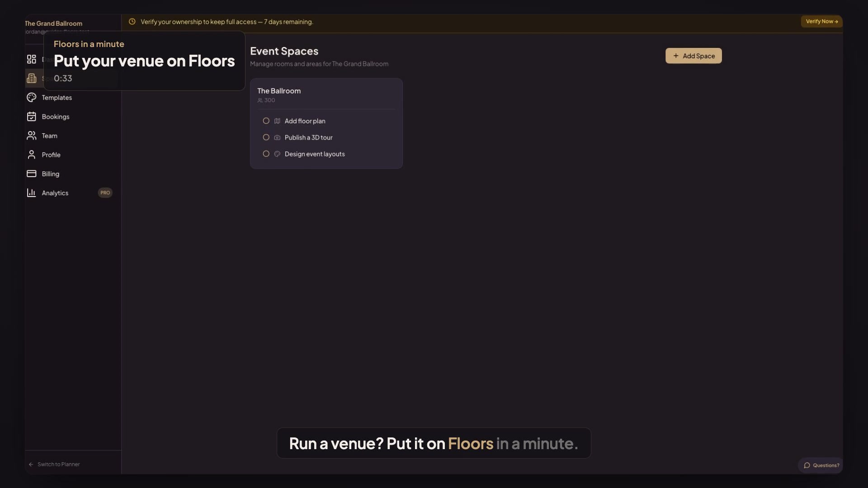The image size is (868, 488).
Task: Click the Templates palette icon
Action: (31, 97)
